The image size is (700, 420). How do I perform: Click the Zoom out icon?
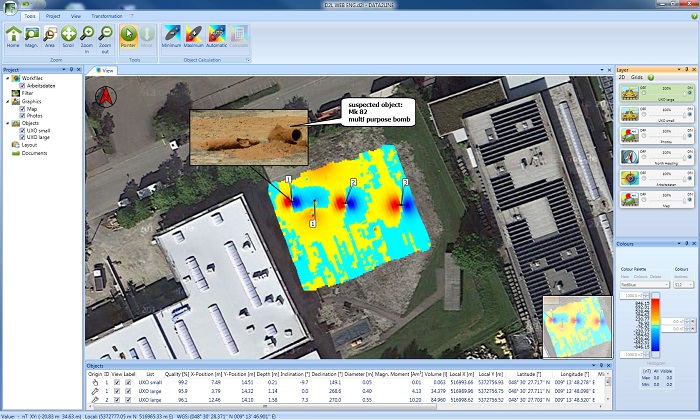pos(105,35)
